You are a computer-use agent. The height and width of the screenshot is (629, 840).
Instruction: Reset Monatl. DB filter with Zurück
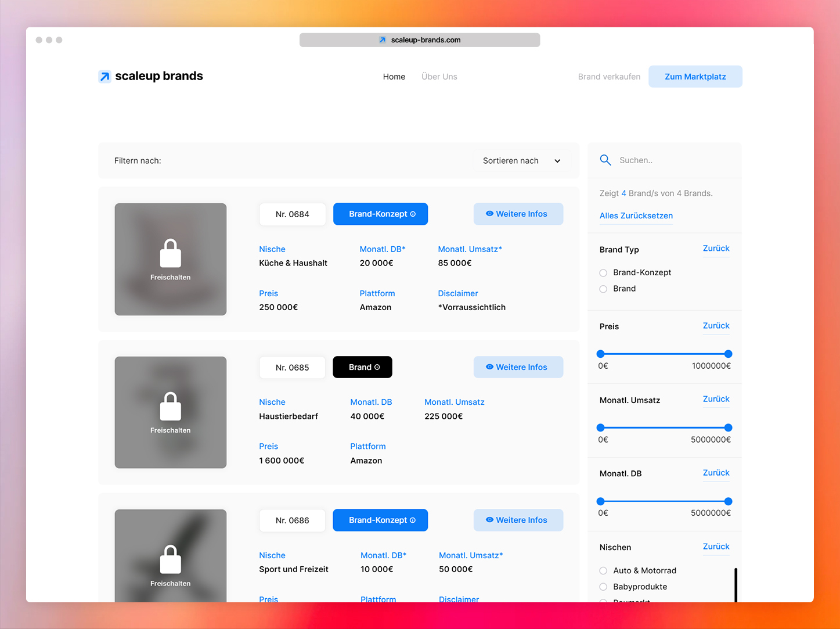click(716, 473)
